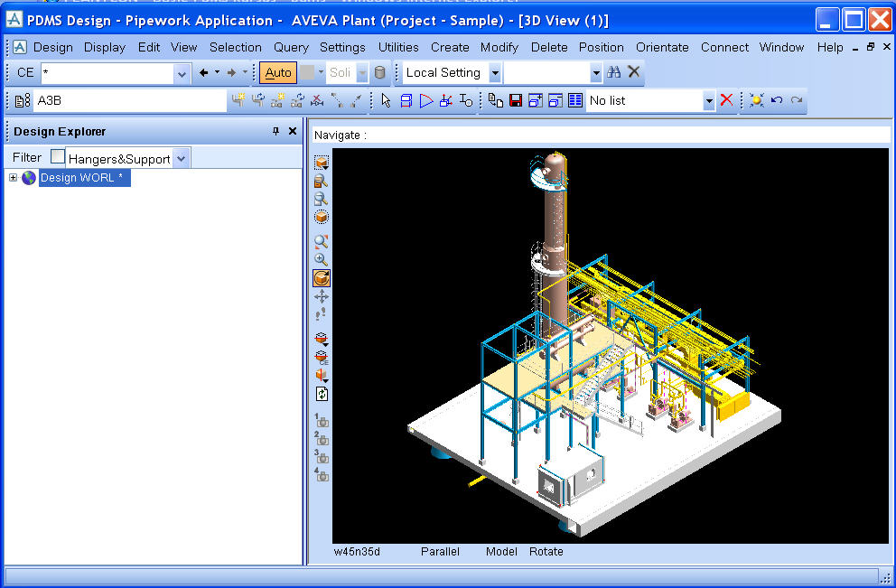Click the Parallel label in the view status

(x=440, y=552)
